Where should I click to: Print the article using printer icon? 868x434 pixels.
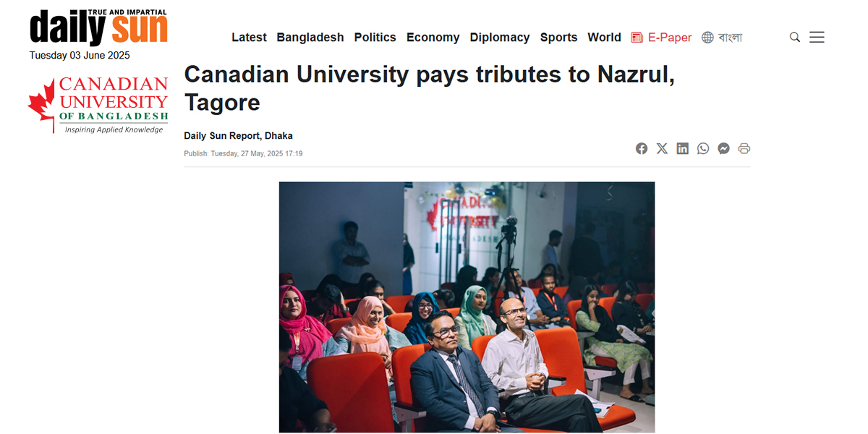point(744,148)
